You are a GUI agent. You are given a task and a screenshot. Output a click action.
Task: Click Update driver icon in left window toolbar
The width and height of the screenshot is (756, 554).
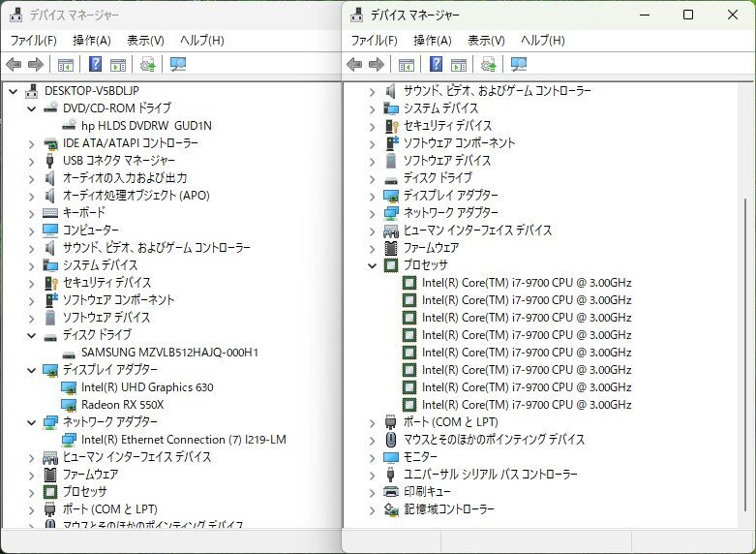tap(147, 64)
